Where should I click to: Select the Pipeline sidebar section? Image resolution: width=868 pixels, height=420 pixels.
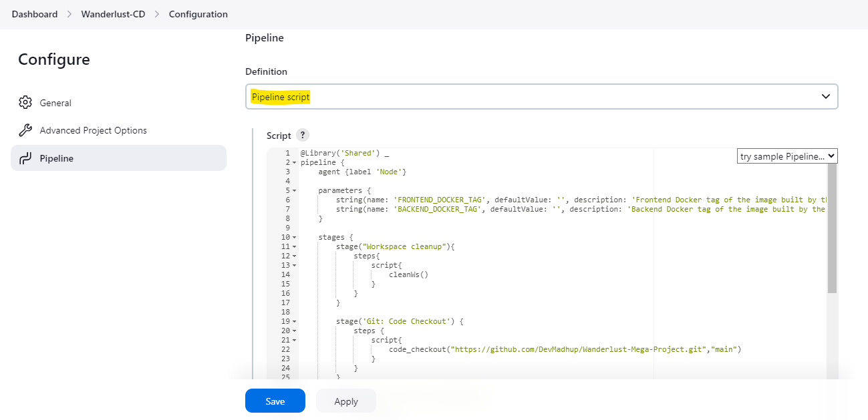(118, 158)
